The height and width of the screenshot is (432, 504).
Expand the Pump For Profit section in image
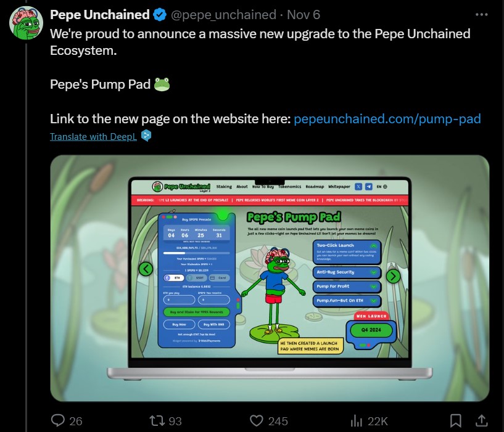tap(347, 286)
